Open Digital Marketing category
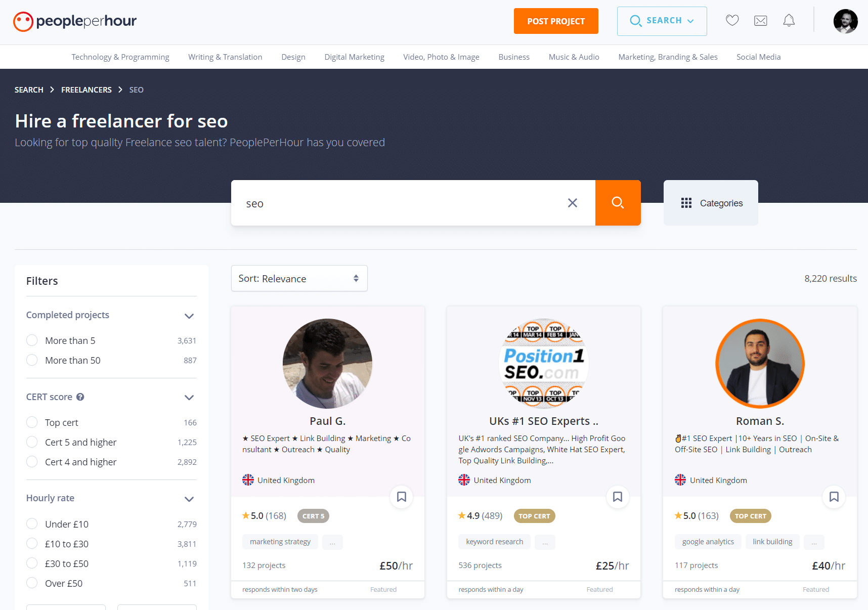This screenshot has width=868, height=610. click(354, 57)
